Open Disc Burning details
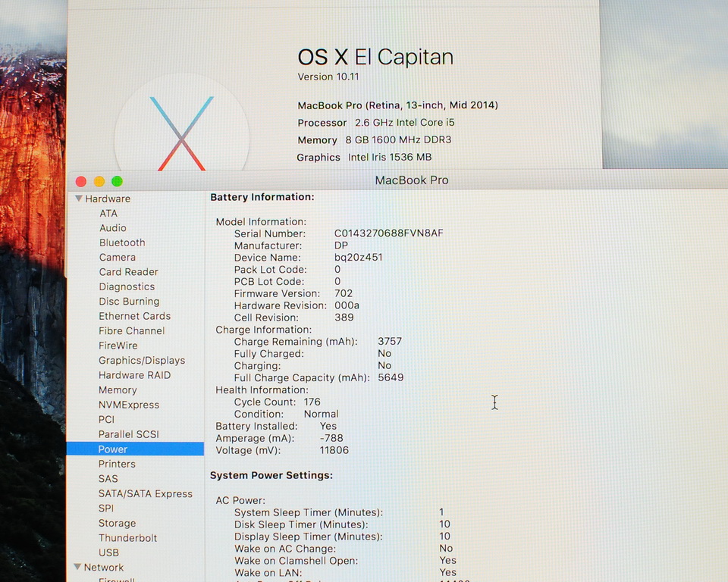The image size is (728, 582). pyautogui.click(x=129, y=302)
